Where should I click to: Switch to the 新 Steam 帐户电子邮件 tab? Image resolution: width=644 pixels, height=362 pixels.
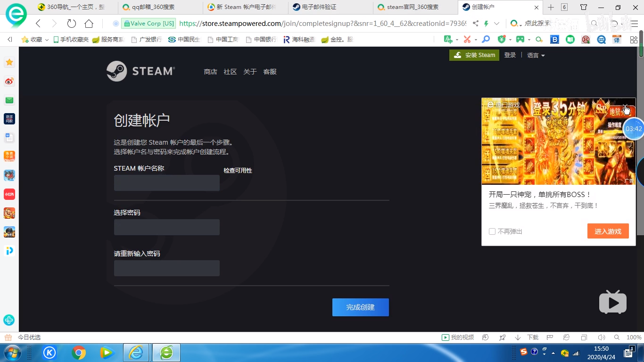246,7
